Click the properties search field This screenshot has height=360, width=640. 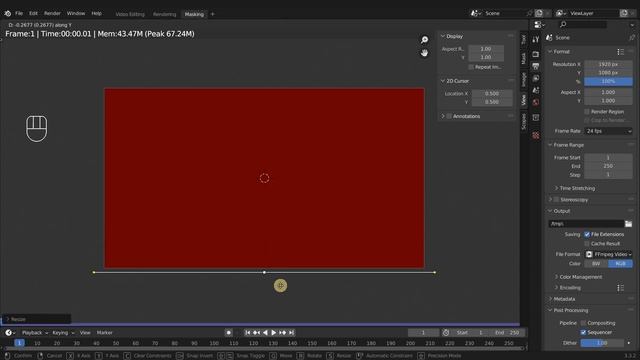tap(583, 25)
